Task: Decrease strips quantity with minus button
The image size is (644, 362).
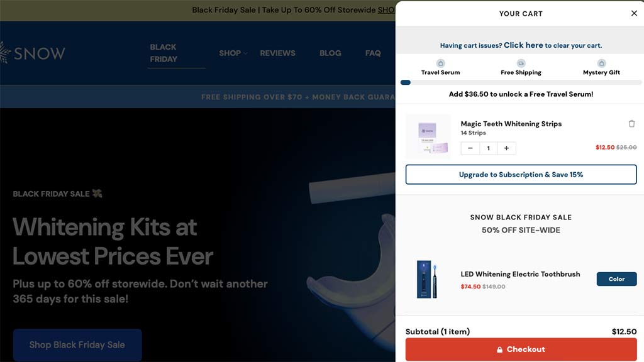Action: point(470,148)
